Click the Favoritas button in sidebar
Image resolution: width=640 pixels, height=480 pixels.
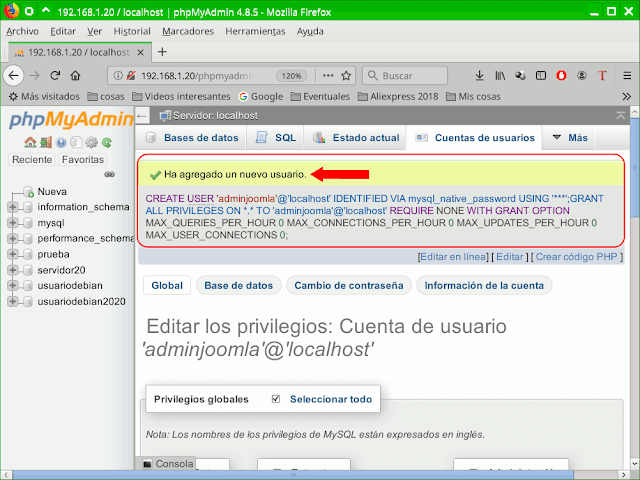tap(83, 160)
